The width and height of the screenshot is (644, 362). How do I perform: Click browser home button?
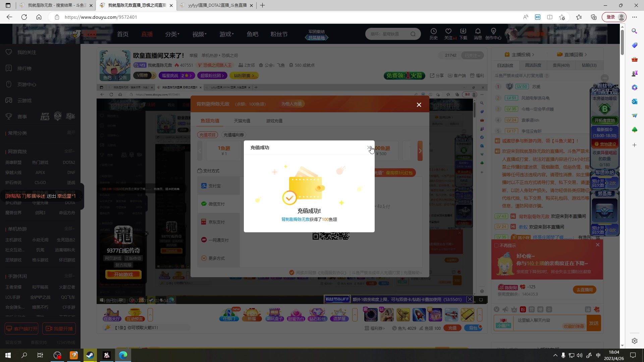coord(39,17)
